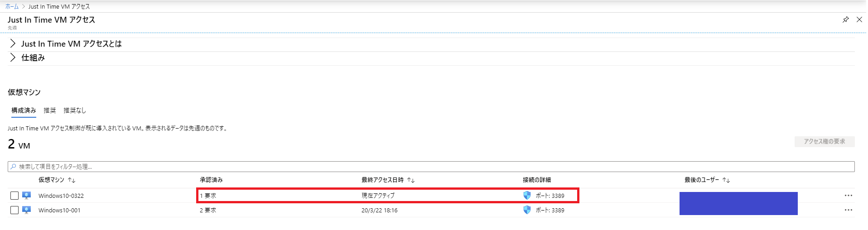Click the VM icon for Windows10-001
The width and height of the screenshot is (868, 230).
tap(27, 210)
